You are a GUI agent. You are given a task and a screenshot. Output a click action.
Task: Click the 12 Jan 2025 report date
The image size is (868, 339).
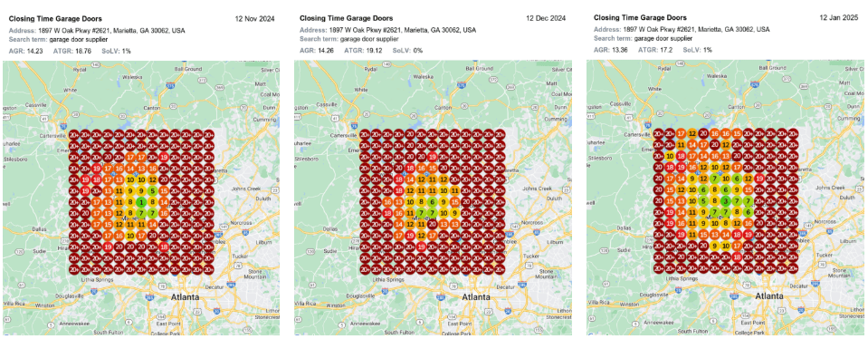[839, 18]
